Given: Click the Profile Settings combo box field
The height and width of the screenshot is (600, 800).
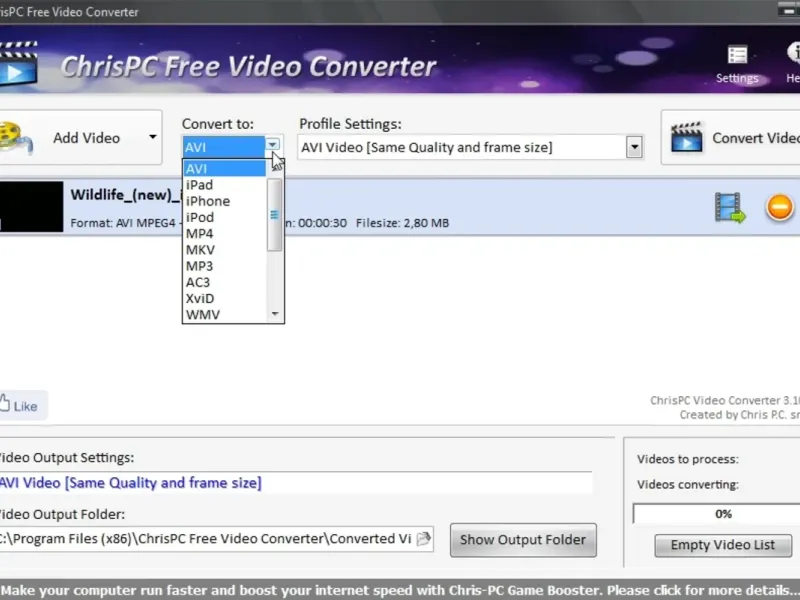Looking at the screenshot, I should coord(470,147).
